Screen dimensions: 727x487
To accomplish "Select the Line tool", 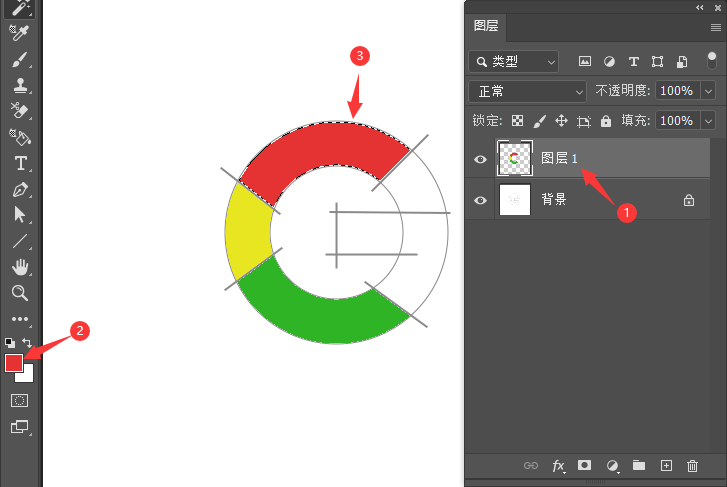I will [x=19, y=241].
